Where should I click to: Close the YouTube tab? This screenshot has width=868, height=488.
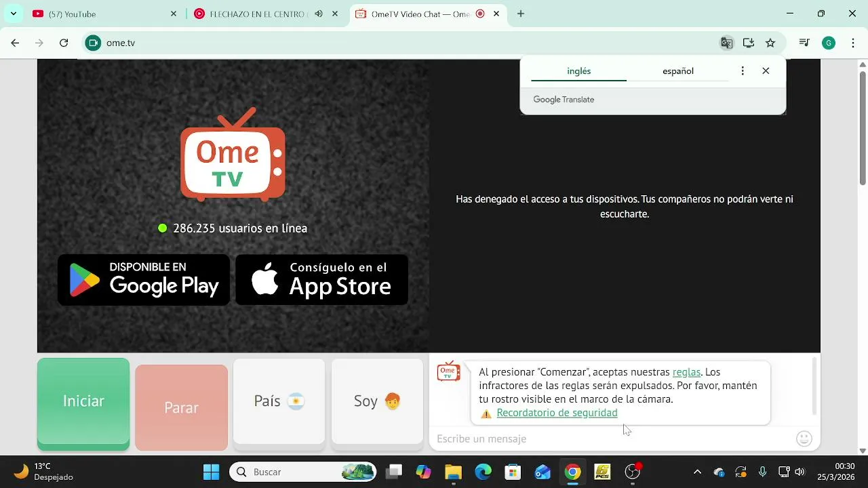(x=174, y=14)
